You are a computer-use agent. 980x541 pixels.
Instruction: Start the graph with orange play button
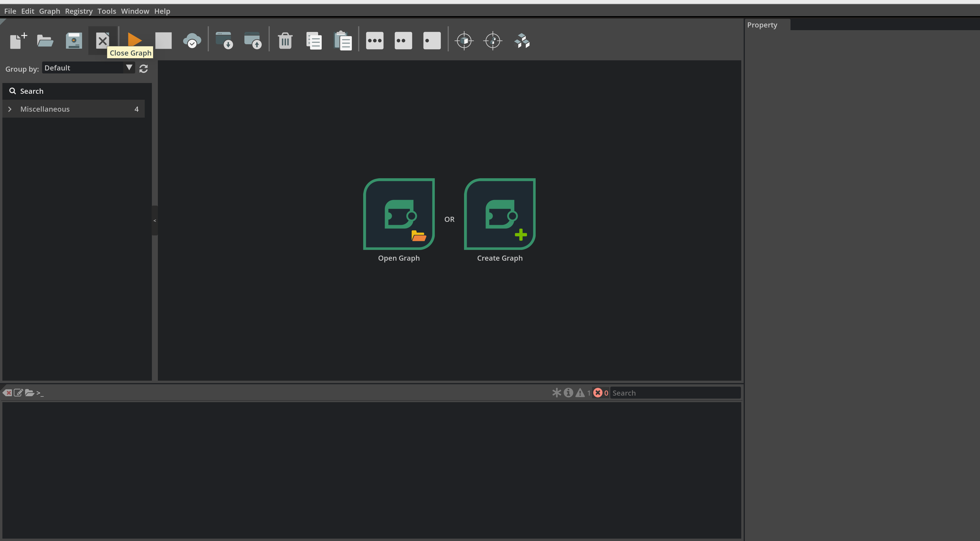[x=135, y=40]
